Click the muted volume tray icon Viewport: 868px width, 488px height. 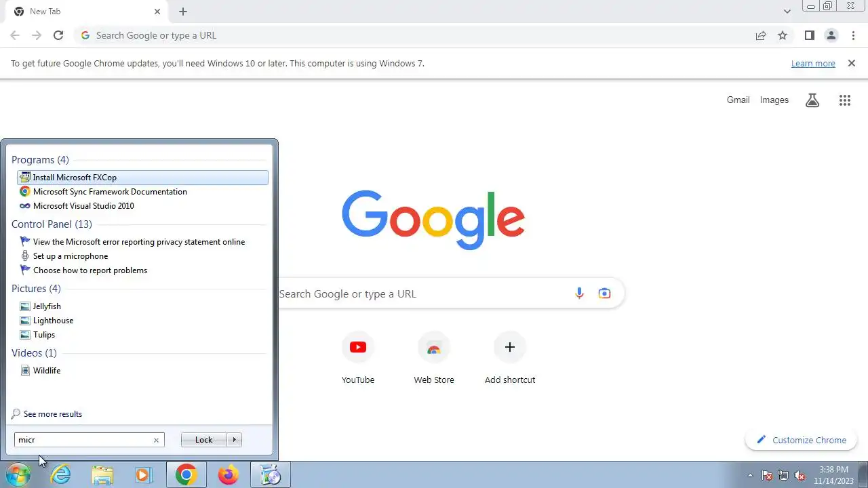point(800,475)
